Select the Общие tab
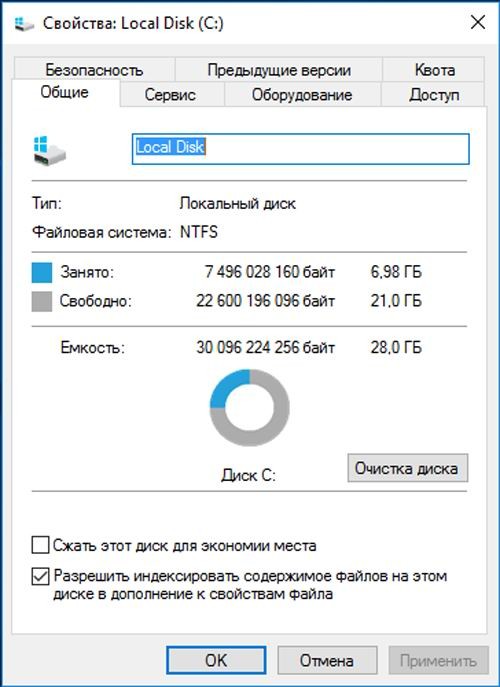Screen dimensions: 500x687 pos(65,92)
